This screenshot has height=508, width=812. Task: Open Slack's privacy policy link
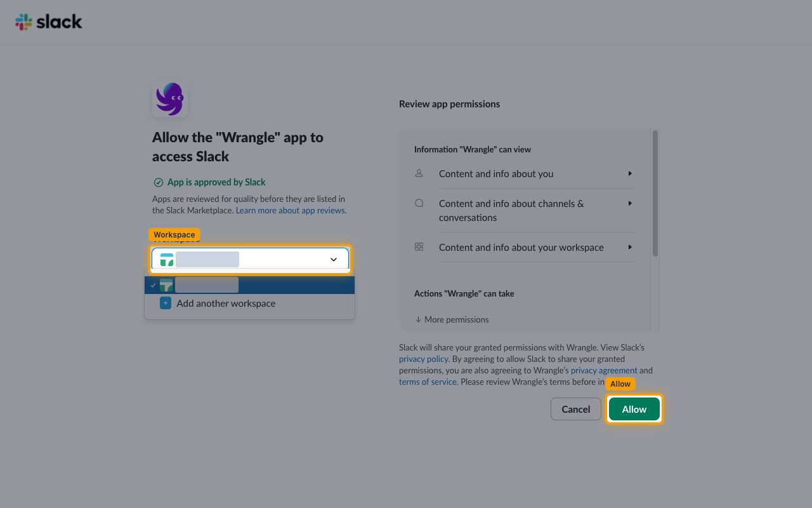tap(424, 359)
